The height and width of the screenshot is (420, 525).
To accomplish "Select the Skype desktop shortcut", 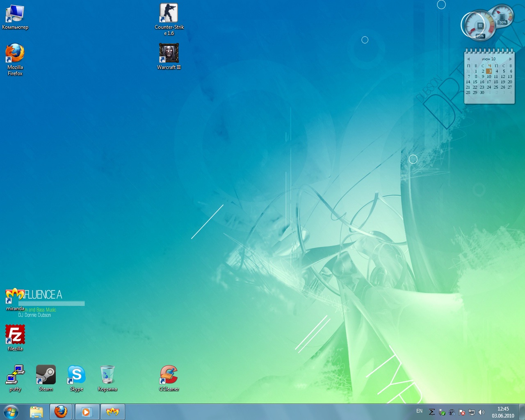I will 76,375.
